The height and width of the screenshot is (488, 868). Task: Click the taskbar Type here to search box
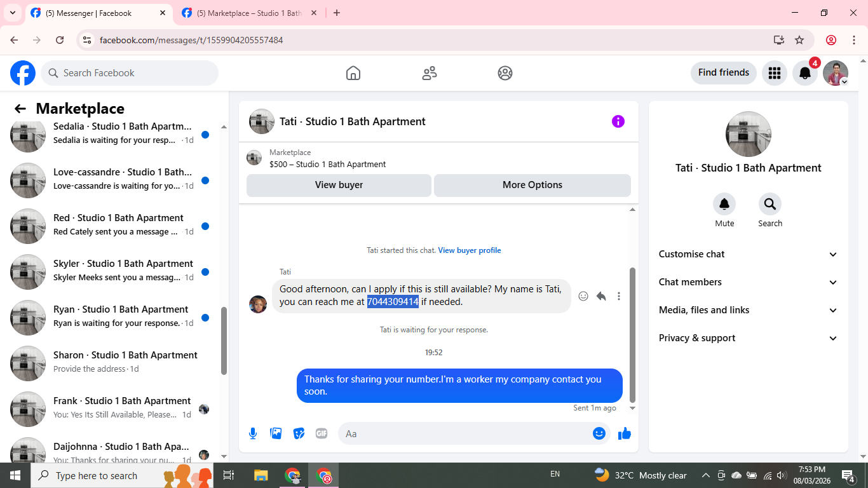click(123, 475)
